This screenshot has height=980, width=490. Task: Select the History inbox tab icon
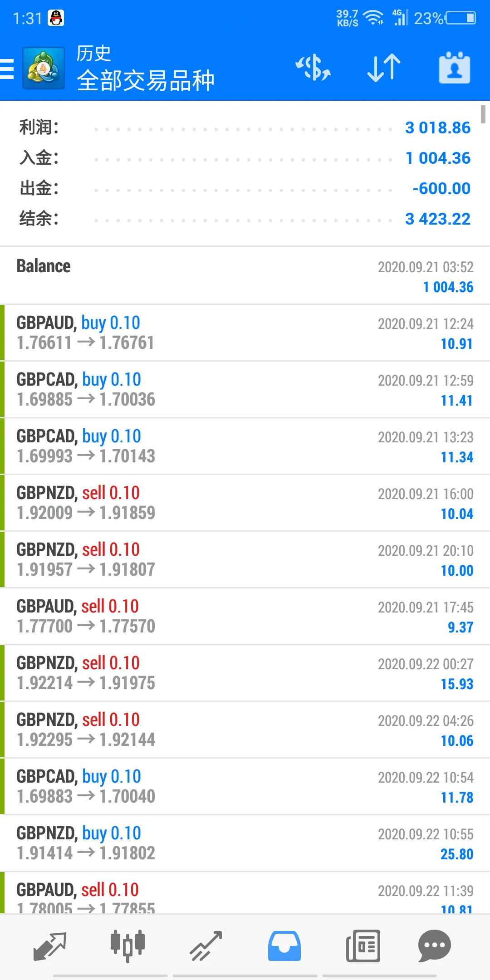[284, 946]
